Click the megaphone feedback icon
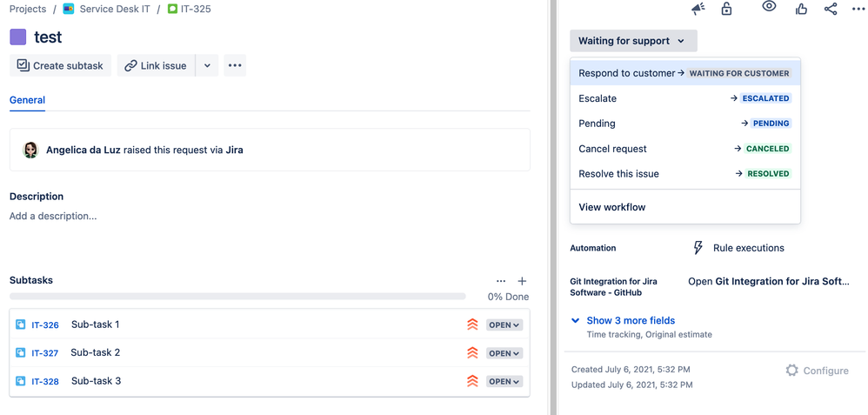This screenshot has height=415, width=868. click(698, 9)
